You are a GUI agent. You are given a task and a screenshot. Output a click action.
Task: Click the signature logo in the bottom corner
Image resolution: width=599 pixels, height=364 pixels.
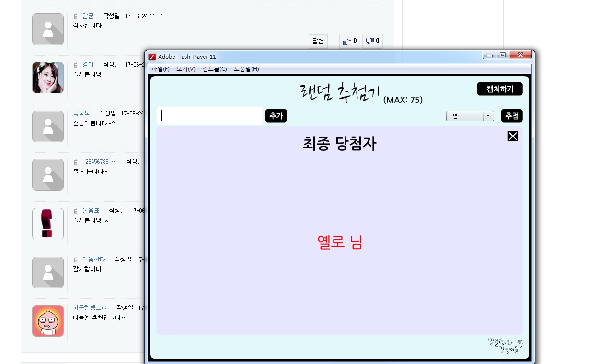click(x=505, y=345)
